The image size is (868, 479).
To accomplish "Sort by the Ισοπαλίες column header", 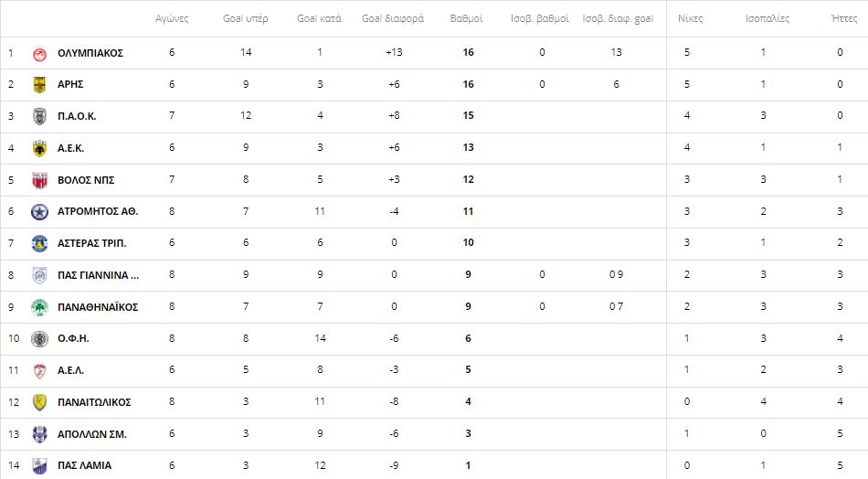I will point(767,18).
